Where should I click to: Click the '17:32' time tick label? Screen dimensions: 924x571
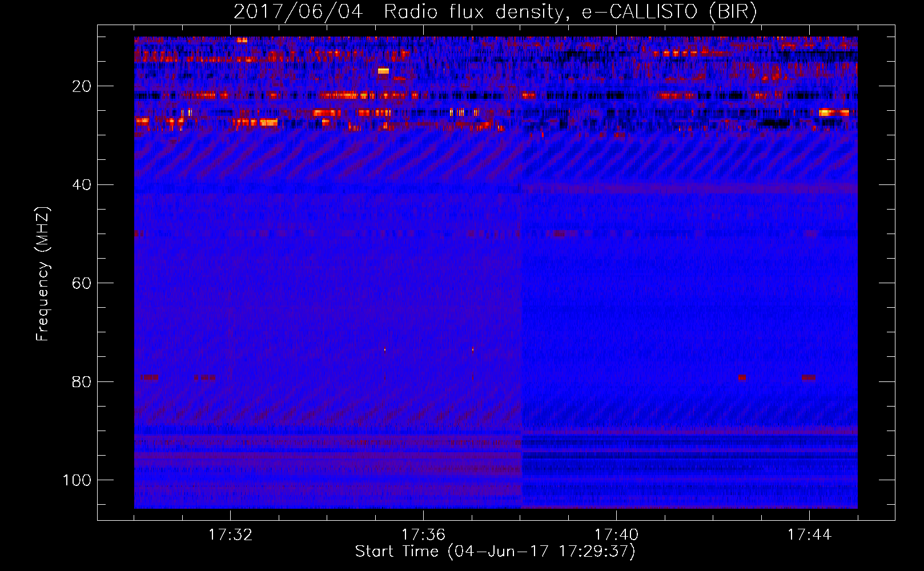coord(230,535)
